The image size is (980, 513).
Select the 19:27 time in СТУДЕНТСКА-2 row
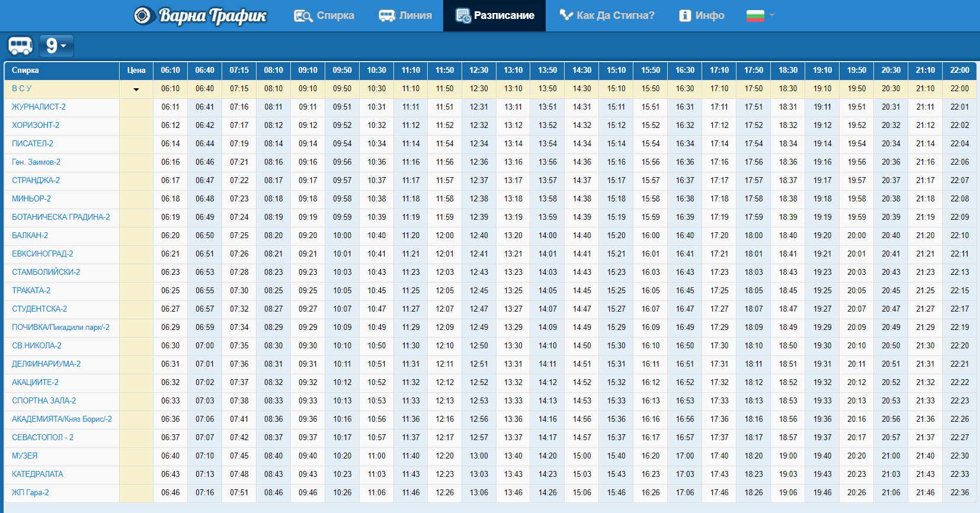click(822, 309)
